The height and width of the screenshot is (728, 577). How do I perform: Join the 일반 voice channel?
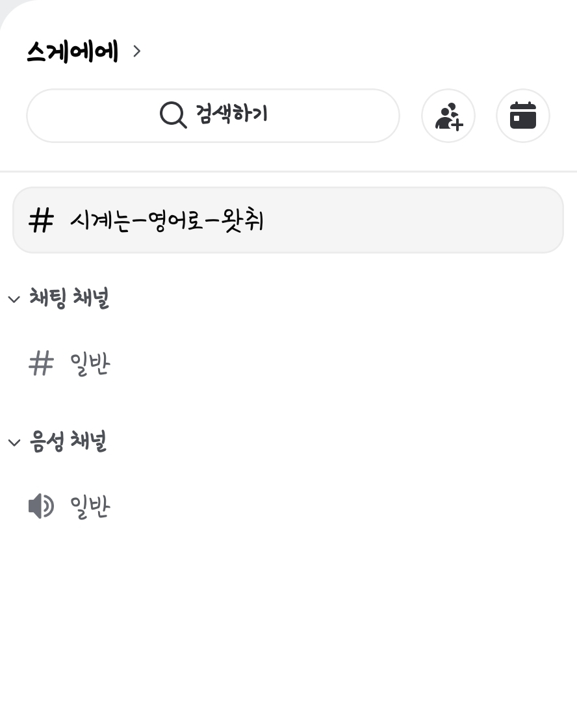[90, 506]
